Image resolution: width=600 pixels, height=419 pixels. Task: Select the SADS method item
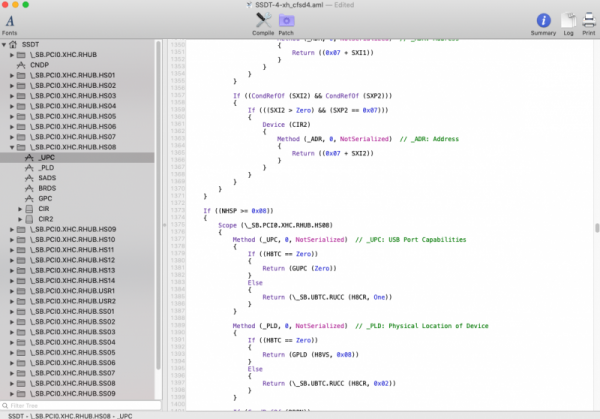tap(47, 178)
